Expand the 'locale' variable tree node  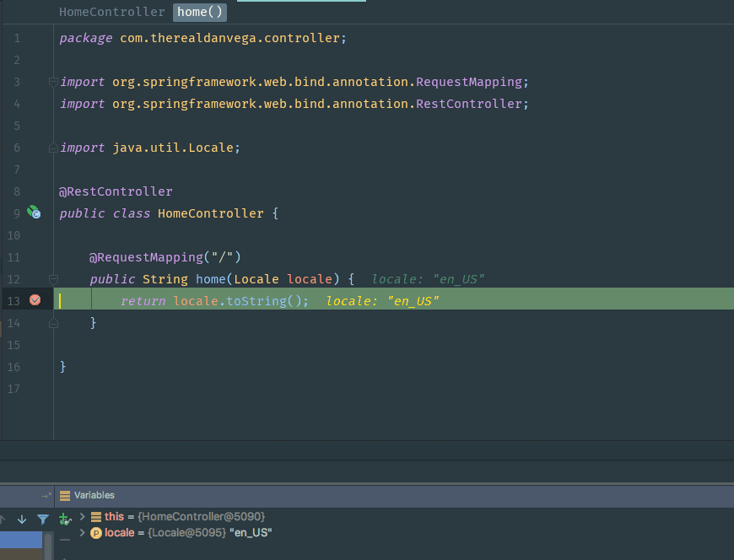tap(83, 532)
